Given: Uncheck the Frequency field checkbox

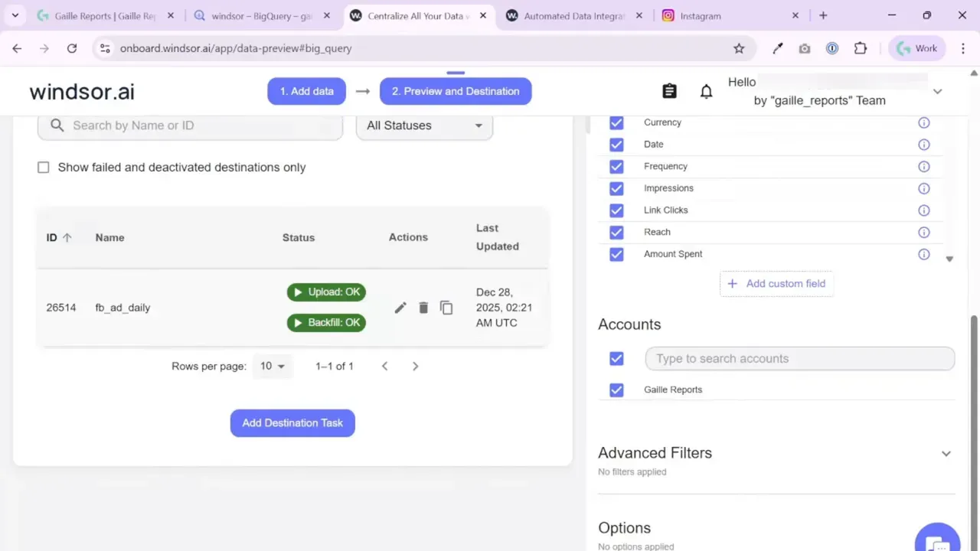Looking at the screenshot, I should [x=616, y=166].
